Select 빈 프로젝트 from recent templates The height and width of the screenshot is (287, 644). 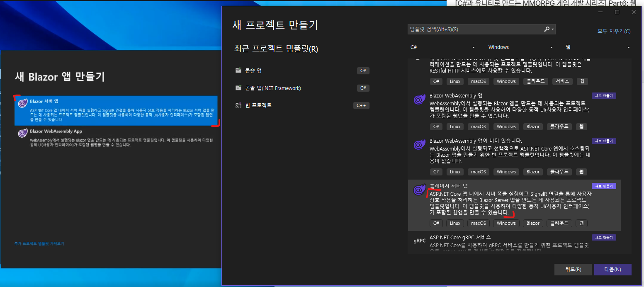point(301,105)
